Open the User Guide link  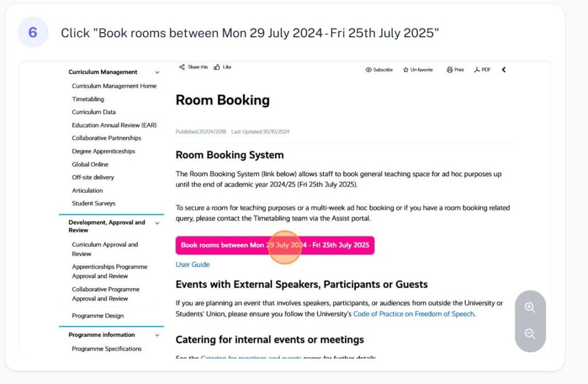(192, 265)
